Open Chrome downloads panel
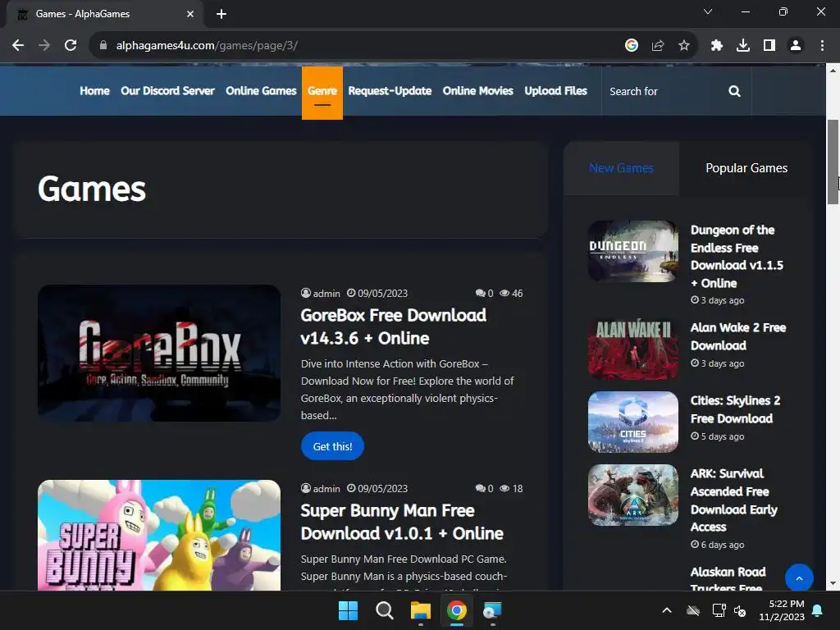This screenshot has width=840, height=630. (743, 46)
